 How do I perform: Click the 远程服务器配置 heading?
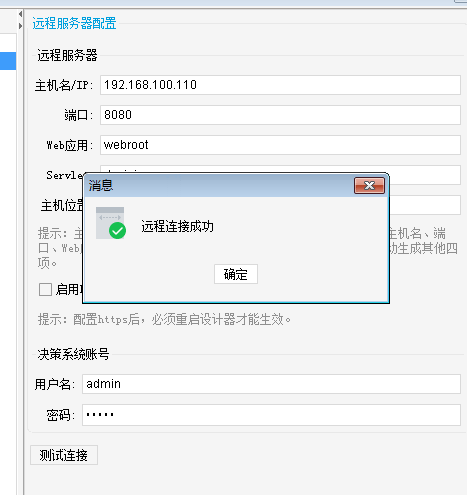(74, 23)
